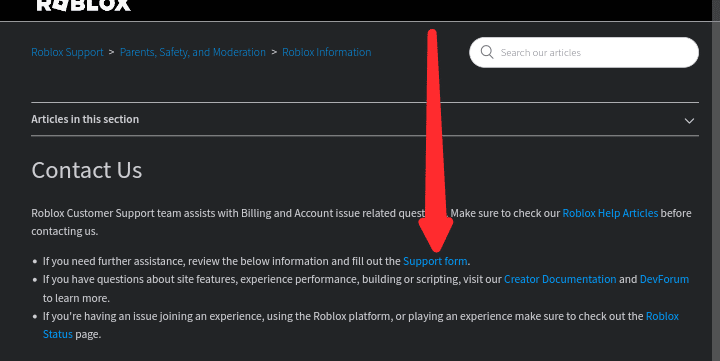720x361 pixels.
Task: Click the Contact Us page heading
Action: click(x=87, y=170)
